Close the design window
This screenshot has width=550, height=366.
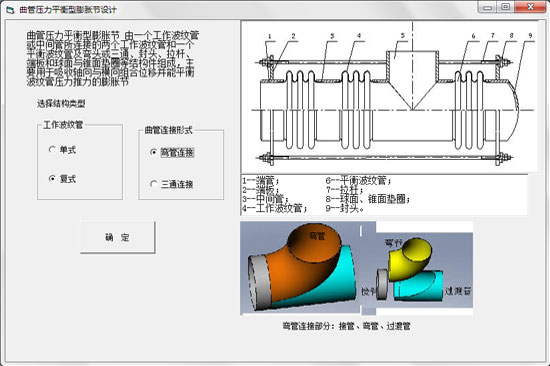(x=530, y=7)
